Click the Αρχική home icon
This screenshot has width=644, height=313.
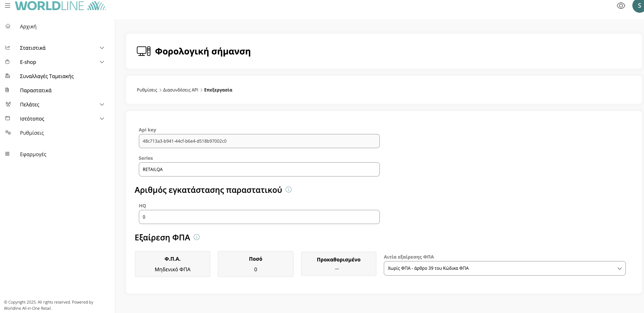point(8,26)
